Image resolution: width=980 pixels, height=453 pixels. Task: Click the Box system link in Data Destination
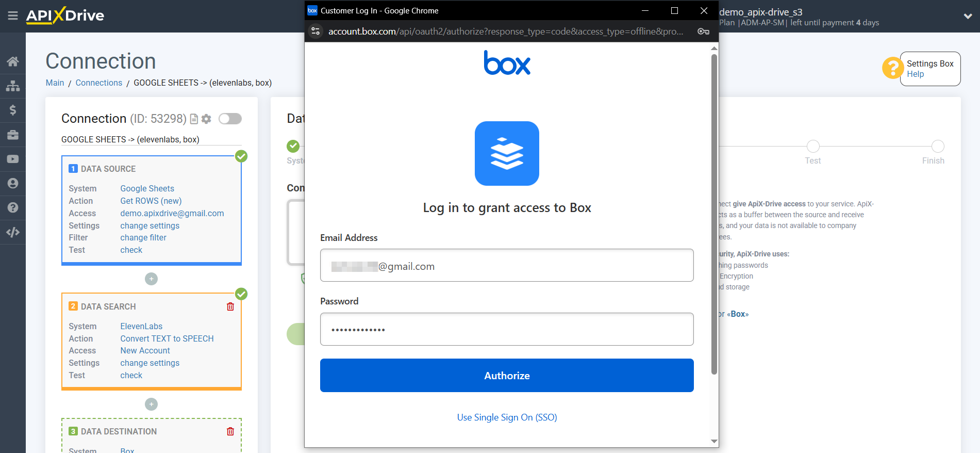pyautogui.click(x=127, y=449)
